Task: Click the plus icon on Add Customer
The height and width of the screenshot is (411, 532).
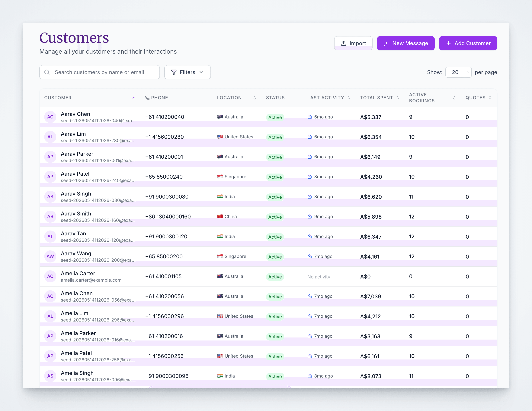Action: click(x=448, y=43)
